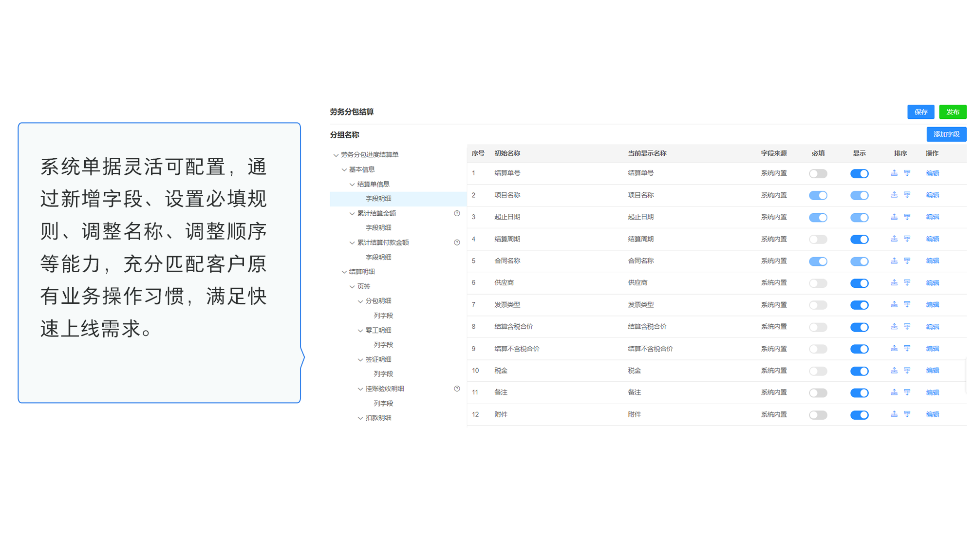Click move-down icon for 税金 row
974x560 pixels.
pos(907,370)
